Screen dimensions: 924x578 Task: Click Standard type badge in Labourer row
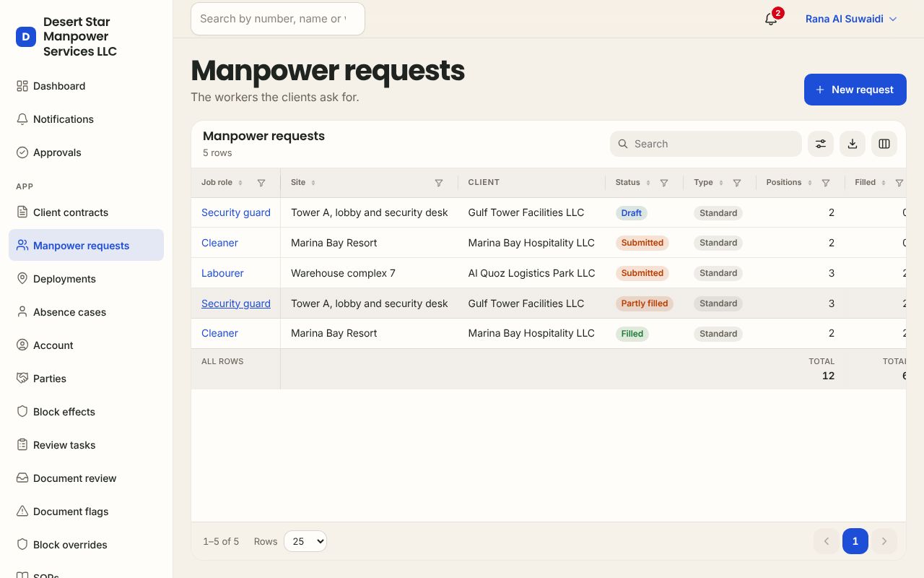point(718,273)
